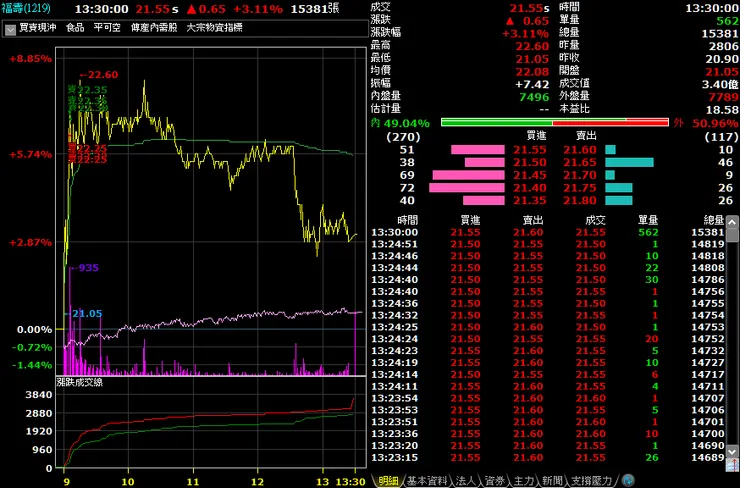Click the 22.60 high marker on chart
This screenshot has width=740, height=488.
pyautogui.click(x=99, y=75)
